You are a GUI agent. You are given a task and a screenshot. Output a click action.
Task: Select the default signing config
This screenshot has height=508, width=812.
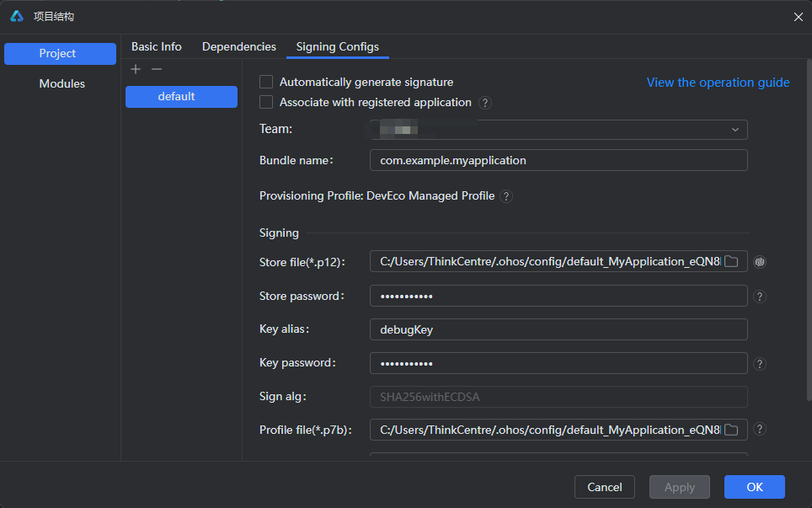[181, 97]
